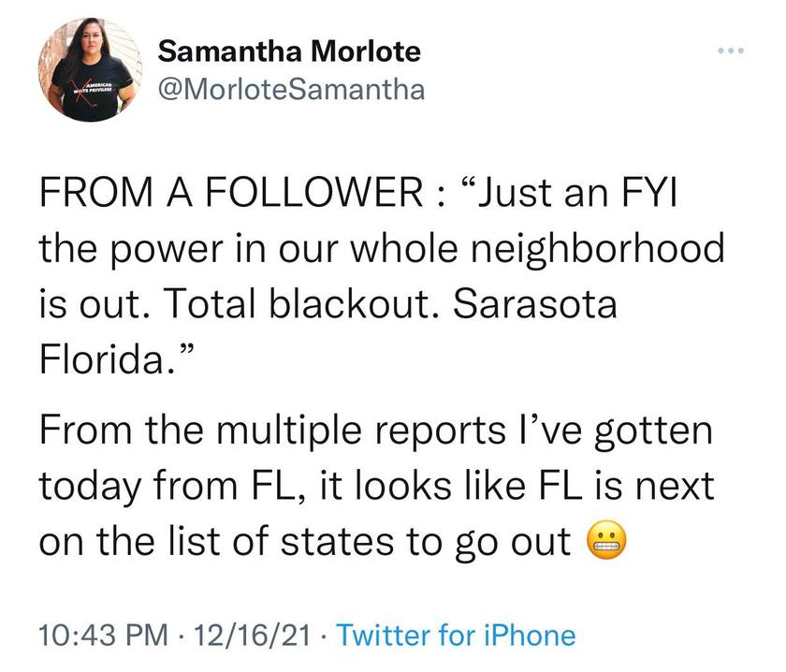Click the Twitter for iPhone link

455,635
